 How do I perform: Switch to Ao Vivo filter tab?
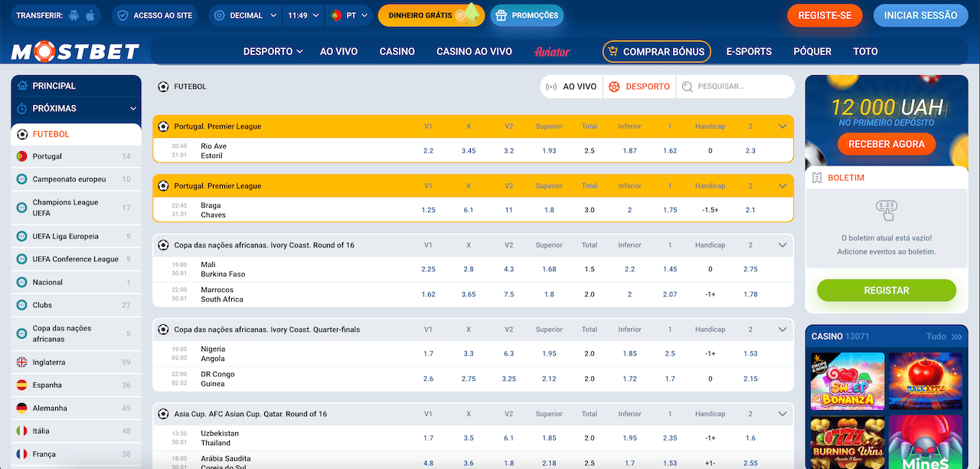point(571,87)
